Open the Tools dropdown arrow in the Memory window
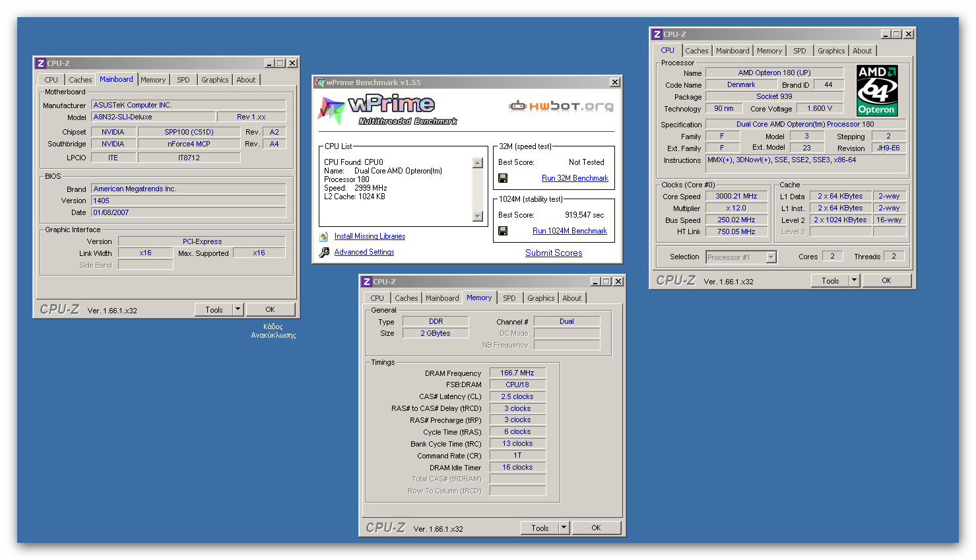 click(x=564, y=528)
